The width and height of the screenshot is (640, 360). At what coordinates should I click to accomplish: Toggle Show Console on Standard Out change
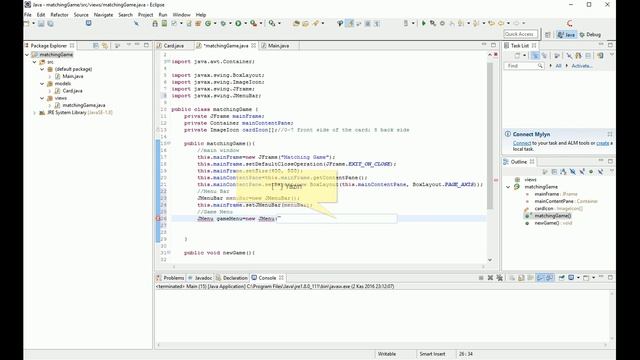tap(540, 278)
